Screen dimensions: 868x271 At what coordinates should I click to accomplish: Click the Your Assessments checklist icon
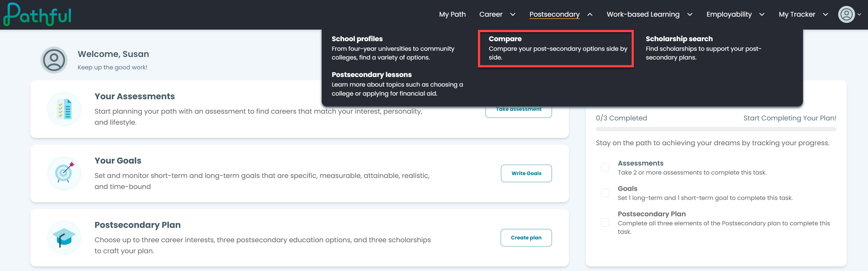point(64,109)
